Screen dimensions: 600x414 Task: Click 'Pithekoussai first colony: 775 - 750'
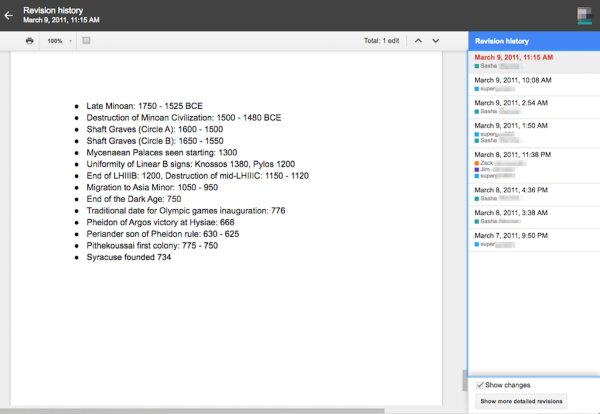point(152,246)
